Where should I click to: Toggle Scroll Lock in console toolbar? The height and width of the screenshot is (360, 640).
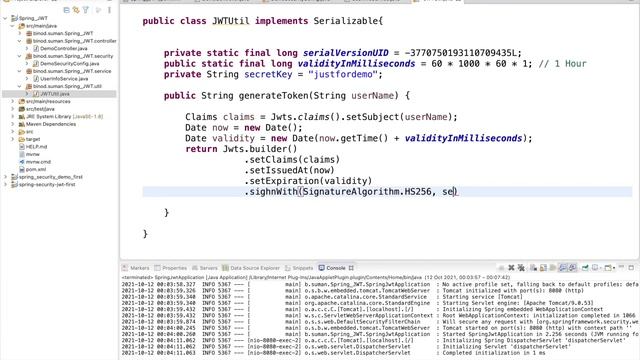click(543, 268)
